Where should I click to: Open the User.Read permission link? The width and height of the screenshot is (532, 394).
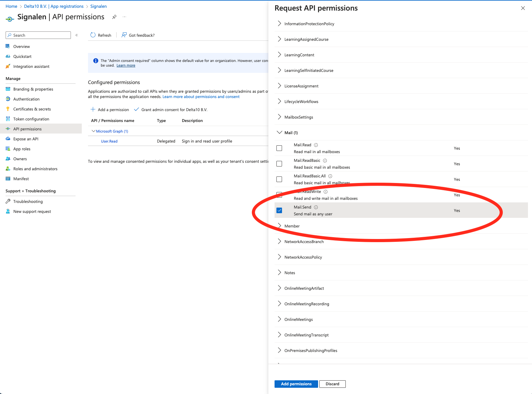tap(109, 141)
